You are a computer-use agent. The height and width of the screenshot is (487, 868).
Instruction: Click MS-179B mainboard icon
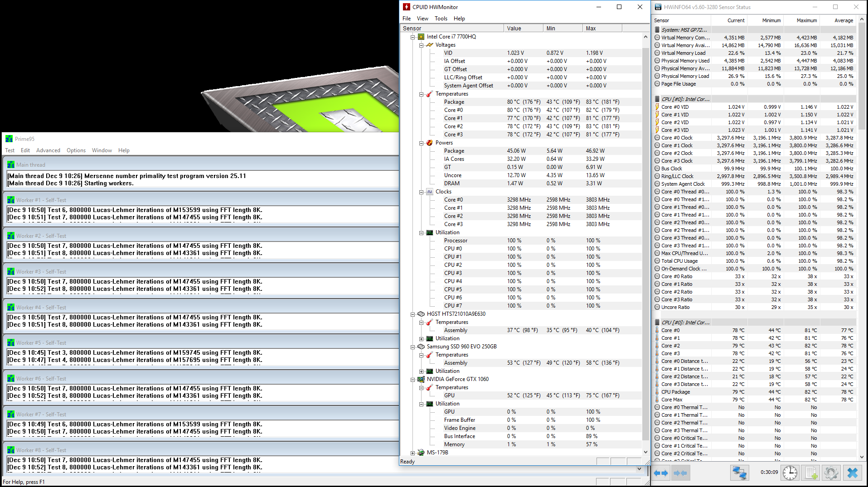click(x=421, y=453)
